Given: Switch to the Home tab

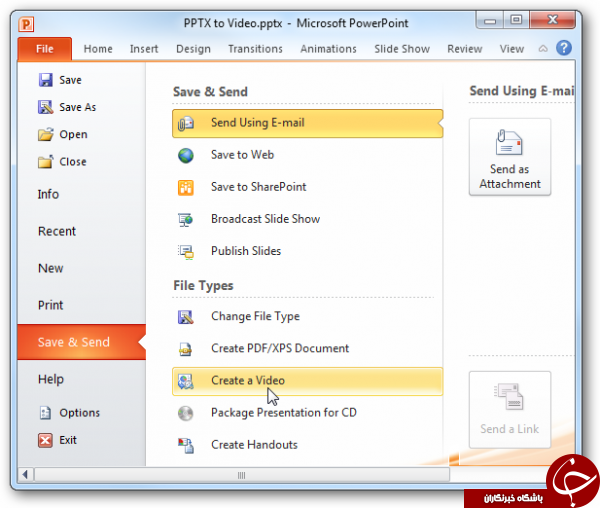Looking at the screenshot, I should 98,49.
